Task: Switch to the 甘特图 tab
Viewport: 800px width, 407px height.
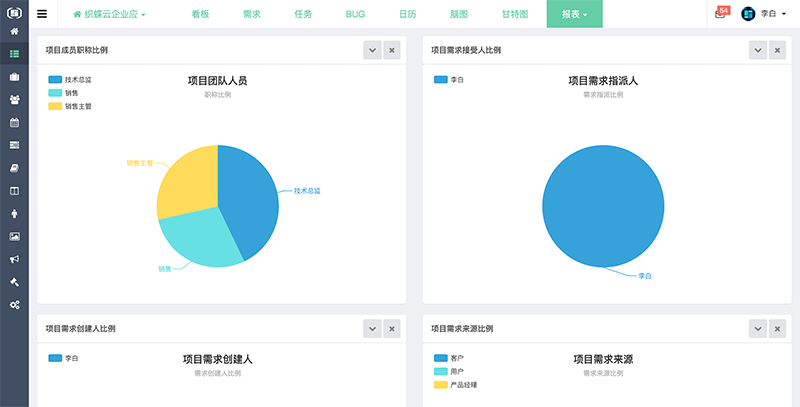Action: click(515, 14)
